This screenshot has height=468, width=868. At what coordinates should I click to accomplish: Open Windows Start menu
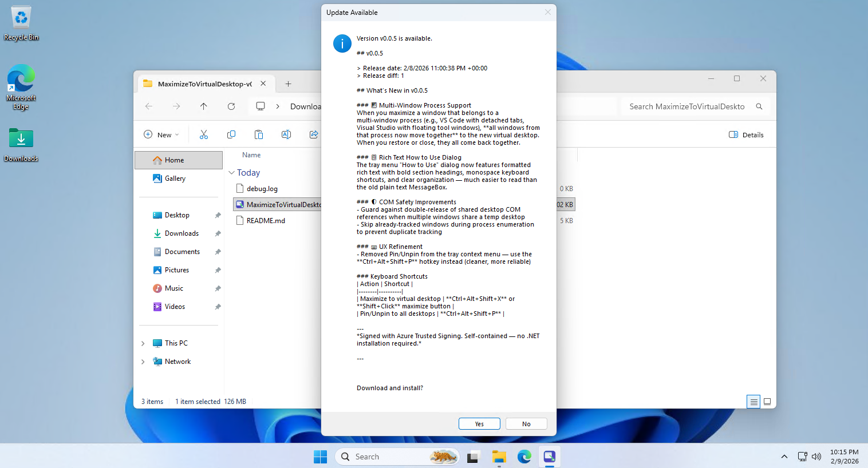tap(320, 457)
